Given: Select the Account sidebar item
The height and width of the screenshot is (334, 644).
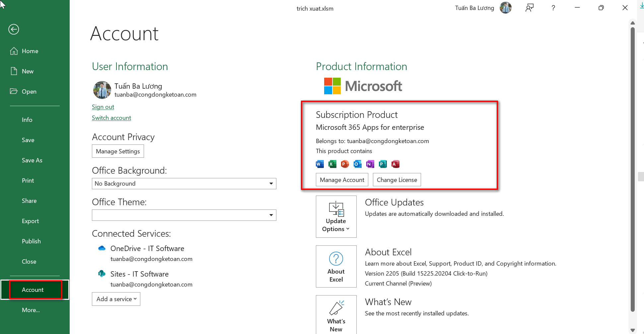Looking at the screenshot, I should coord(35,290).
